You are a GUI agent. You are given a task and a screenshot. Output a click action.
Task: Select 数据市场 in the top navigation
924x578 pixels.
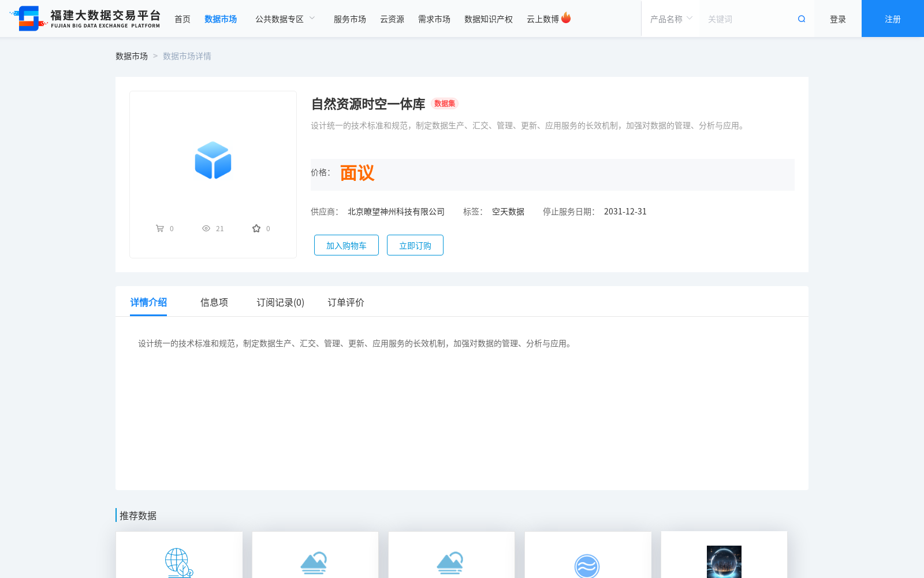point(221,19)
